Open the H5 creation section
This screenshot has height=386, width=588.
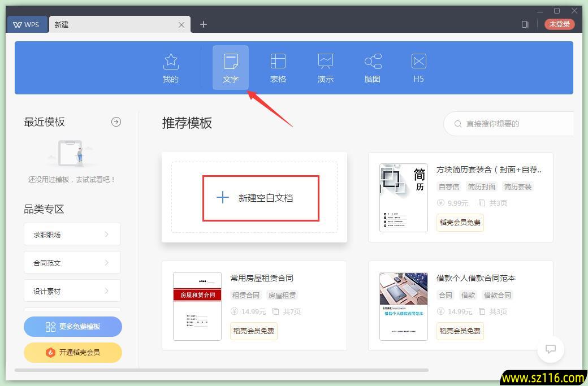tap(418, 67)
